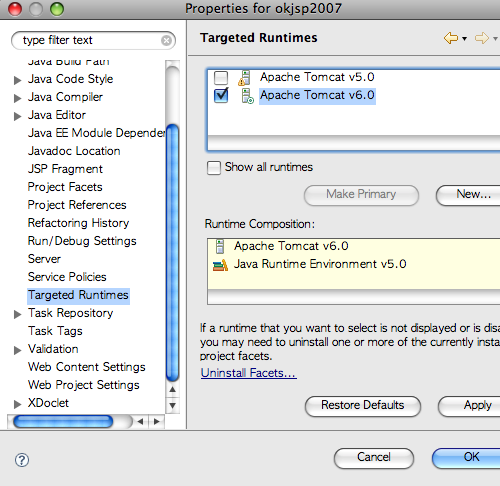Click Java Runtime Environment books icon
Image resolution: width=500 pixels, height=486 pixels.
(220, 265)
